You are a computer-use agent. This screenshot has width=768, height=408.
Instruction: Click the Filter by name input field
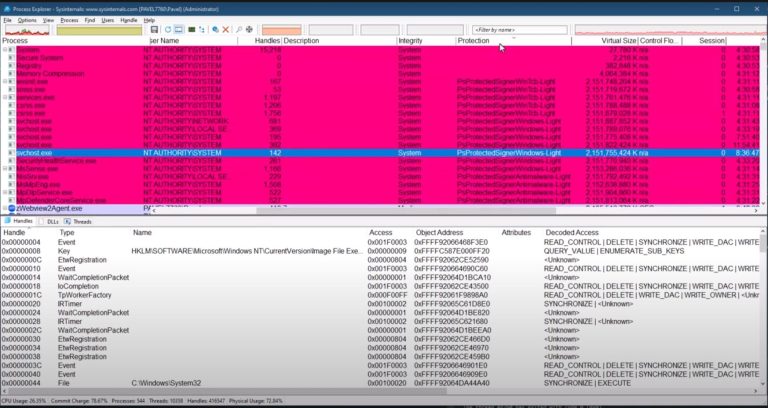[x=519, y=30]
